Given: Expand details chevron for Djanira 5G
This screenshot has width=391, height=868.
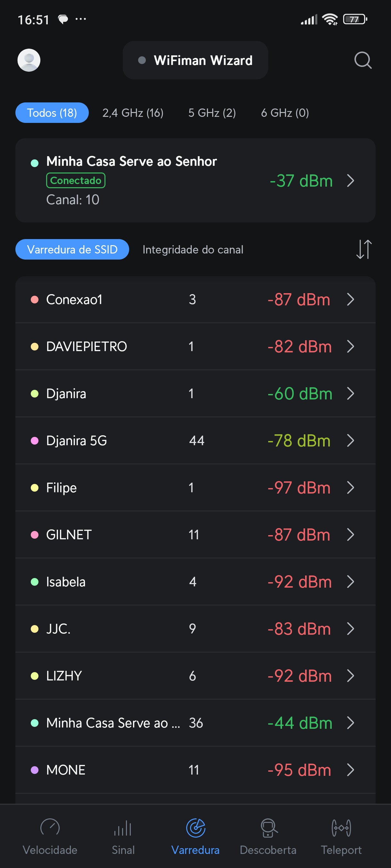Looking at the screenshot, I should tap(351, 440).
